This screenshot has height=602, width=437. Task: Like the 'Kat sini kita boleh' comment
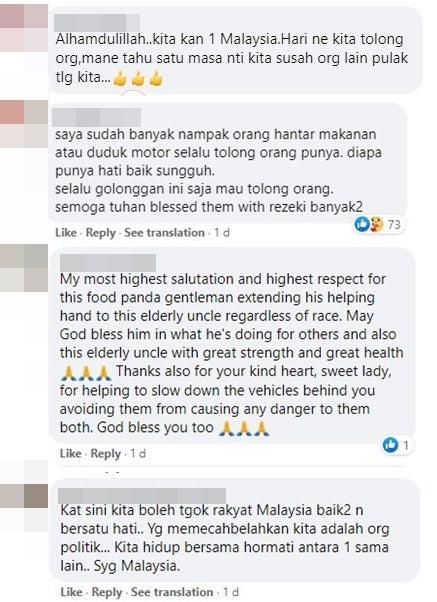(71, 592)
